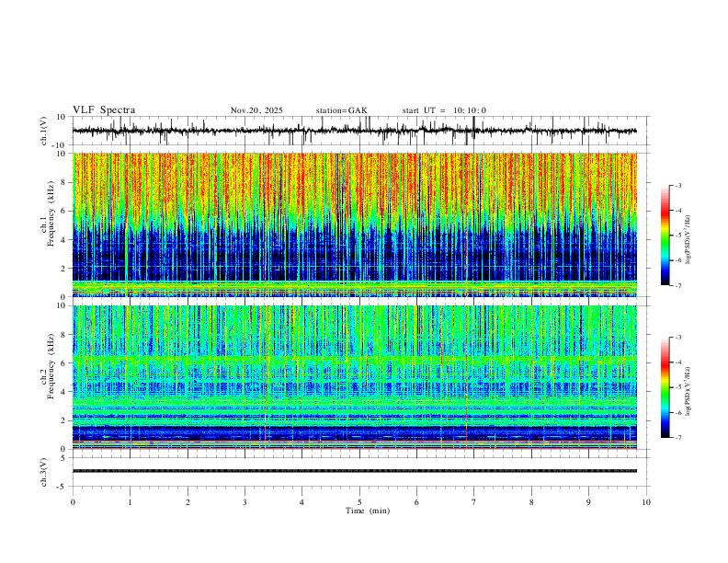Click time axis tick label "2"
The height and width of the screenshot is (563, 728).
188,502
